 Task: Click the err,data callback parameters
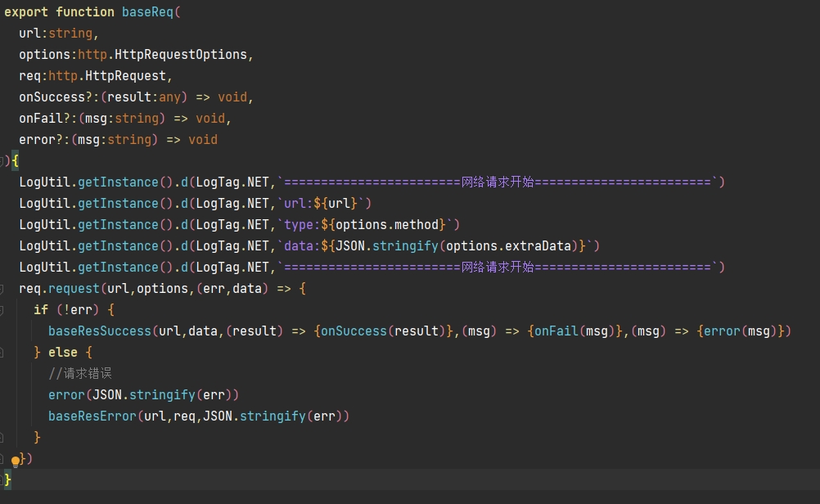pos(232,289)
